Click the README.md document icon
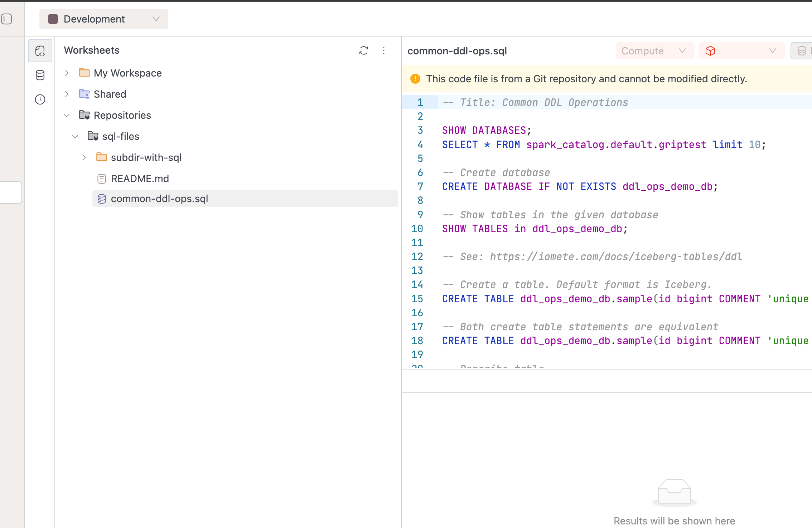Viewport: 812px width, 528px height. 102,179
